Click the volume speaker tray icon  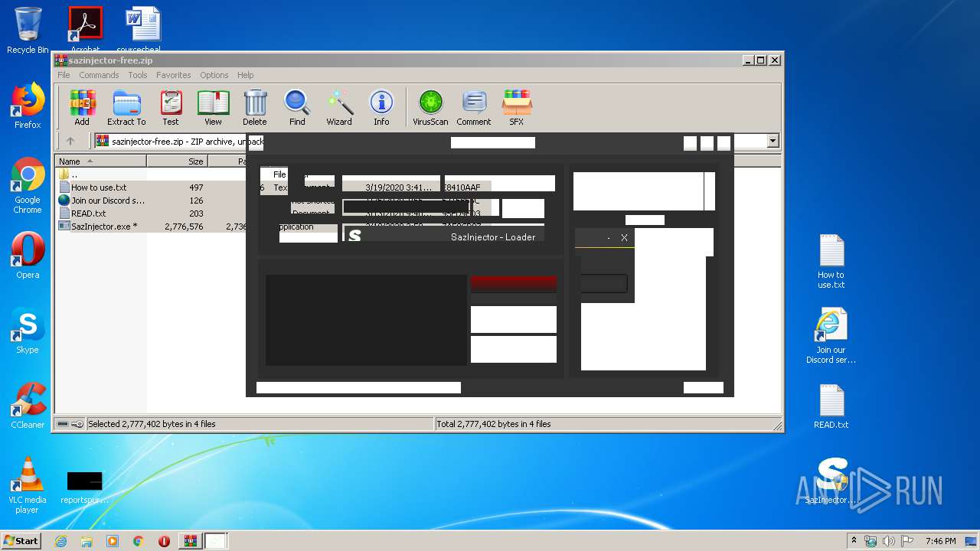tap(889, 541)
